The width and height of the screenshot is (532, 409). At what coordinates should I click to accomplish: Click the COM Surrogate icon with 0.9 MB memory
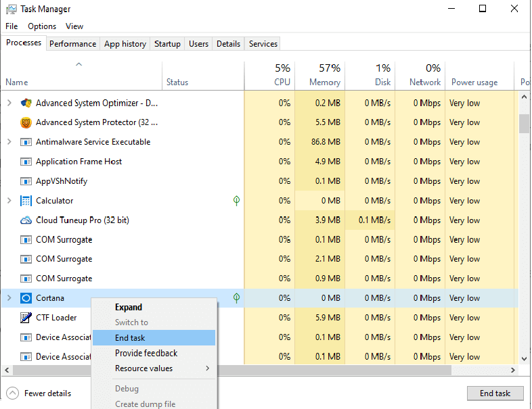tap(26, 279)
